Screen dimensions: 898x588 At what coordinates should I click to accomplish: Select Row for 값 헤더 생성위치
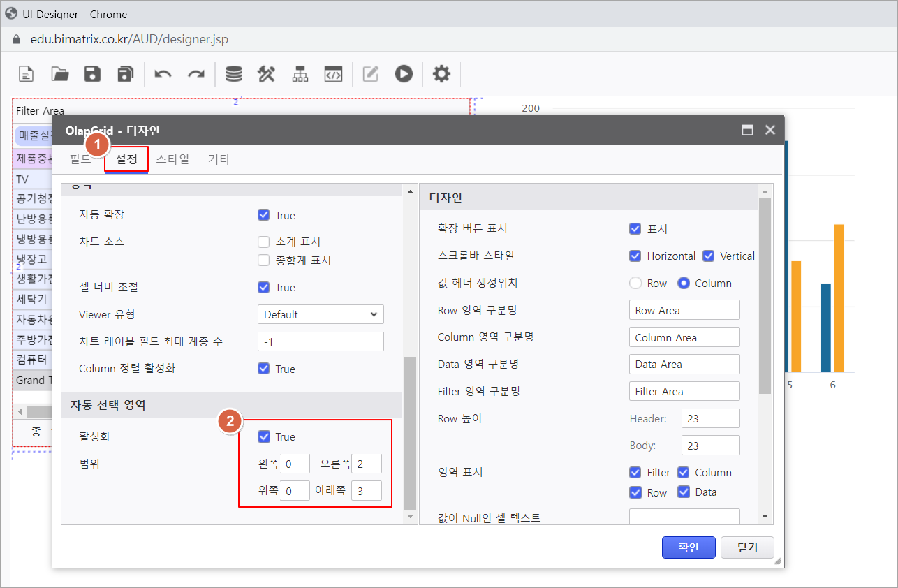click(x=635, y=283)
